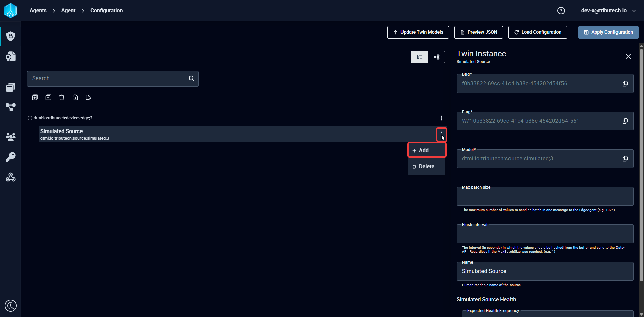
Task: Open the network nodes sidebar section
Action: 11,107
